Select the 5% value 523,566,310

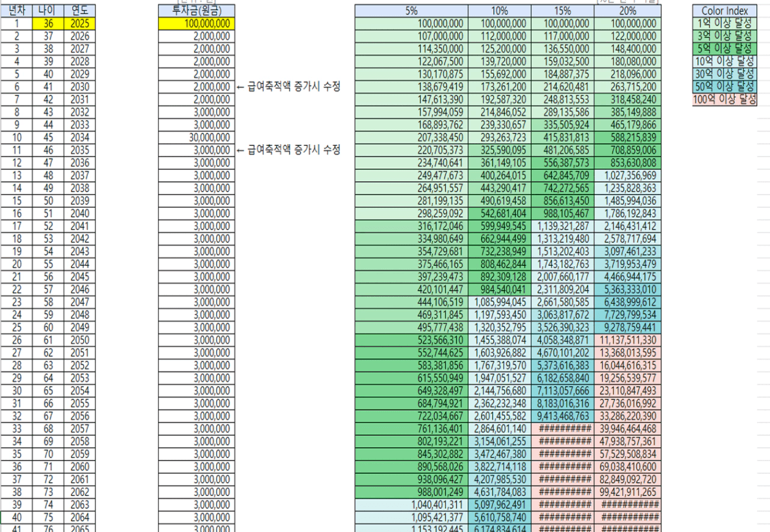411,339
